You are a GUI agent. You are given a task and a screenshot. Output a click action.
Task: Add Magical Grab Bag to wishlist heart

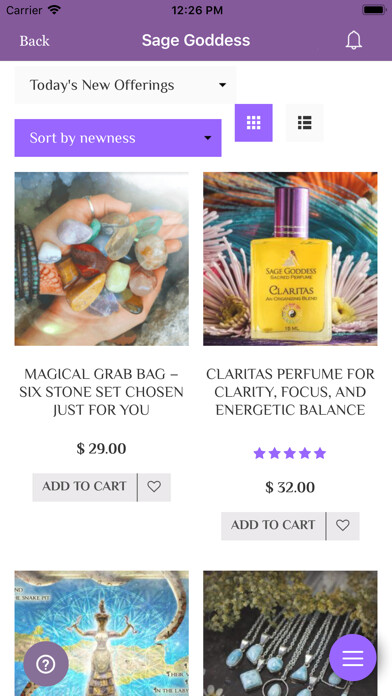tap(154, 487)
